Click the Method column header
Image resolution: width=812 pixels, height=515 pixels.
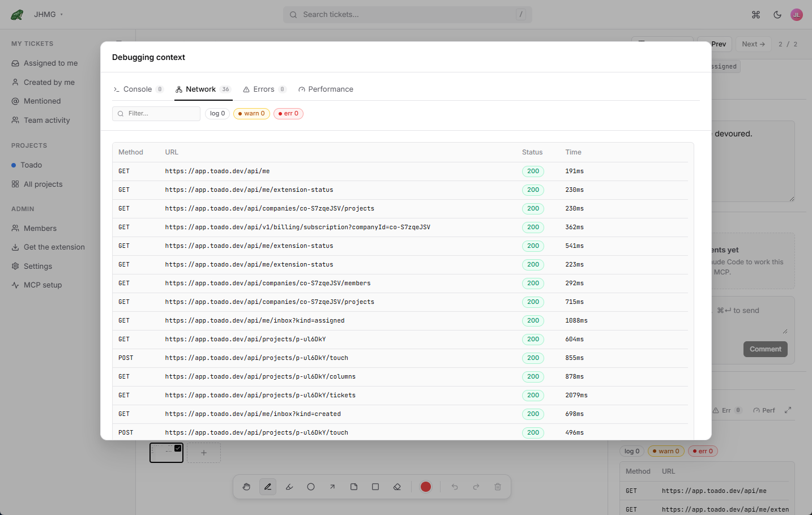pyautogui.click(x=131, y=152)
